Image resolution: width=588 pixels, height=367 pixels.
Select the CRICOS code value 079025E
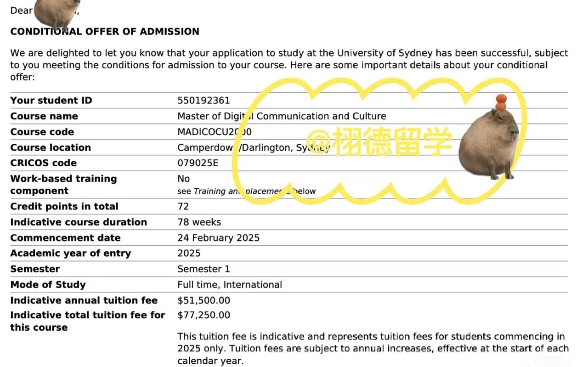[198, 163]
